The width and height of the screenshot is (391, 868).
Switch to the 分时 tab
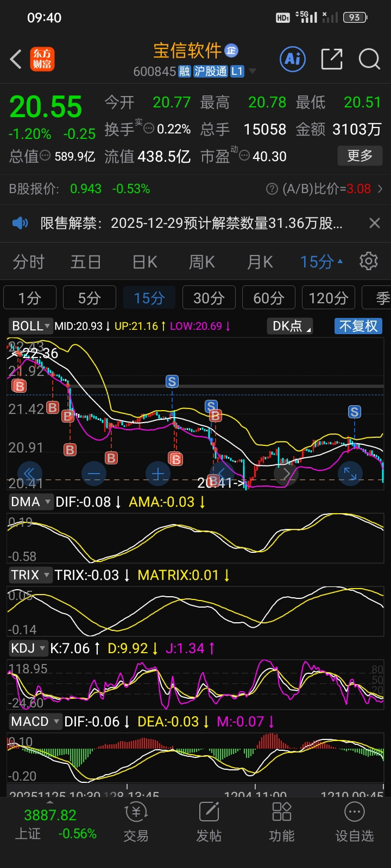(29, 262)
